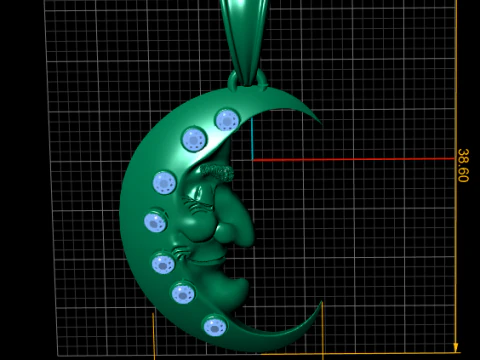The image size is (480, 360).
Task: Select the blue gemstone beside the eyebrow
Action: [x=165, y=183]
